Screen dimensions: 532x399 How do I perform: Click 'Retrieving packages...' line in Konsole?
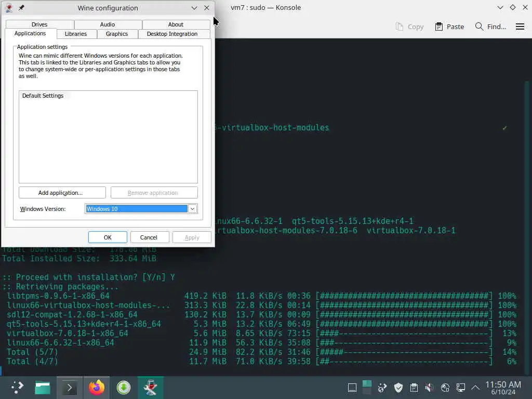click(x=60, y=287)
